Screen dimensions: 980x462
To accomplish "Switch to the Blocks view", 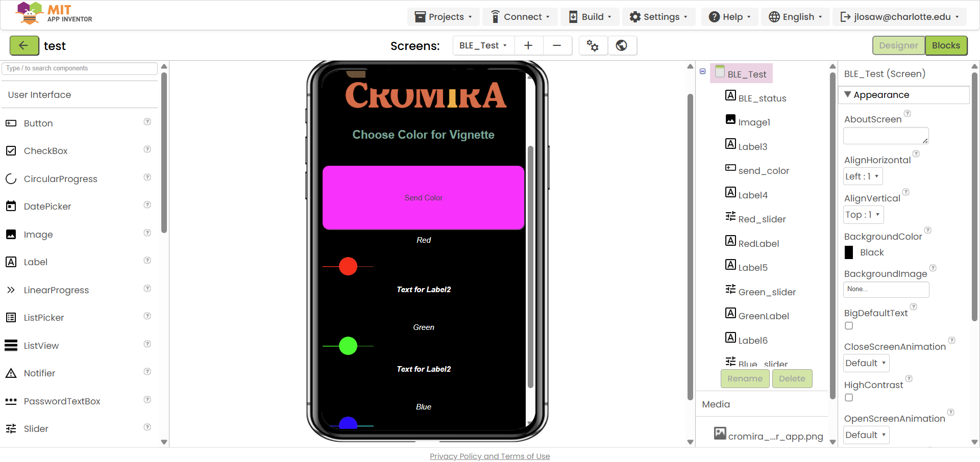I will tap(946, 45).
